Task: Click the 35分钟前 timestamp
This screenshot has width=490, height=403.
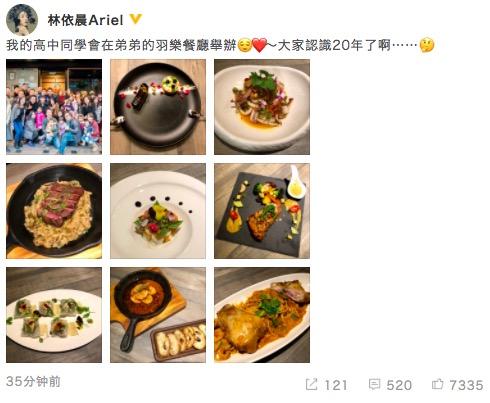Action: [x=33, y=381]
